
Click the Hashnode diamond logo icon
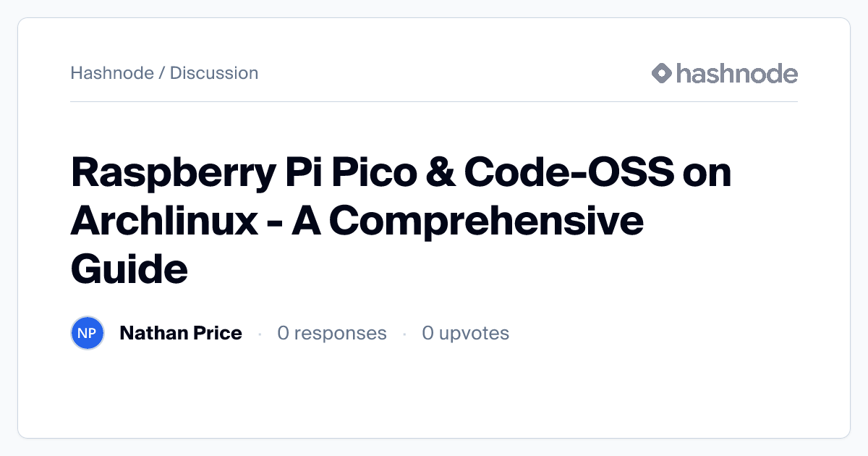(x=662, y=73)
